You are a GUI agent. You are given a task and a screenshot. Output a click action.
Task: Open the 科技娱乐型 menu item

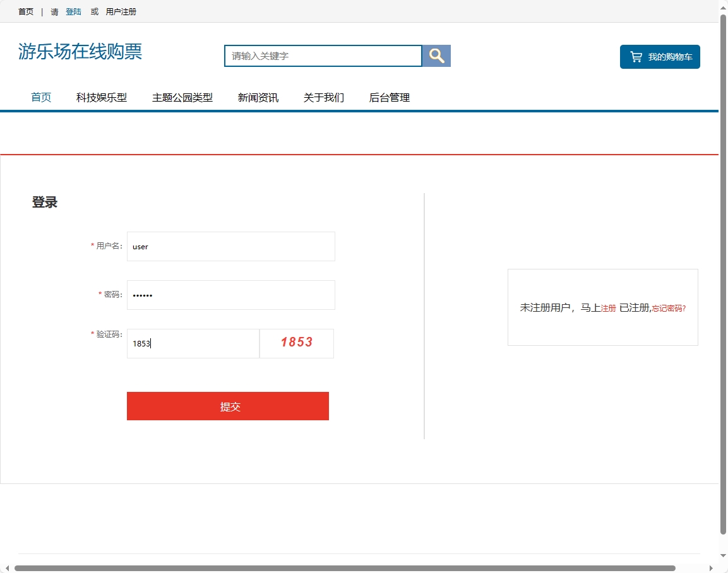tap(101, 97)
